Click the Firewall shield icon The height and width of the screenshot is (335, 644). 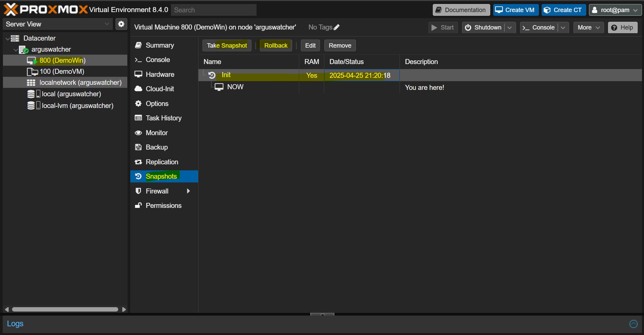click(138, 191)
